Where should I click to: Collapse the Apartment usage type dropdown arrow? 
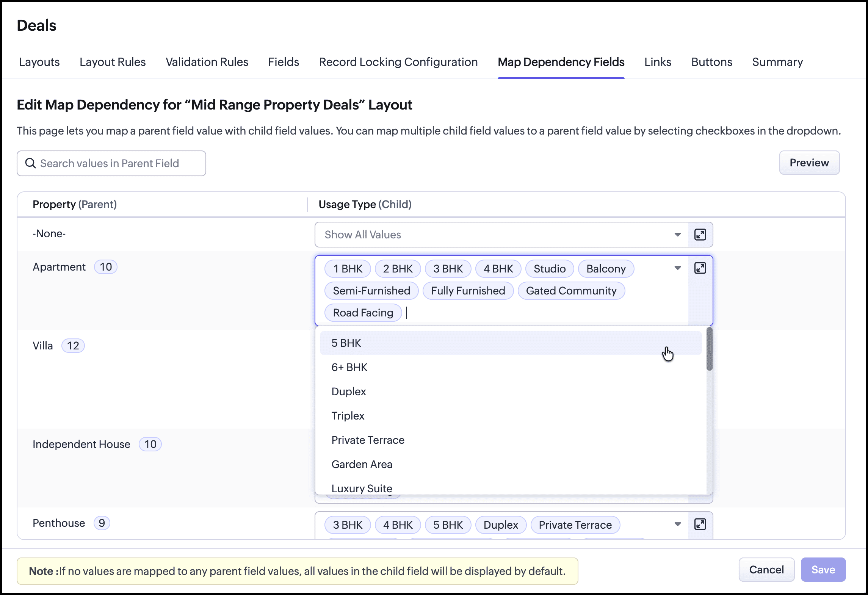coord(677,268)
